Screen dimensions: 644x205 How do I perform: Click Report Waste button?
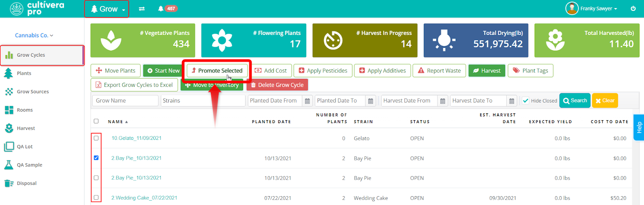440,71
